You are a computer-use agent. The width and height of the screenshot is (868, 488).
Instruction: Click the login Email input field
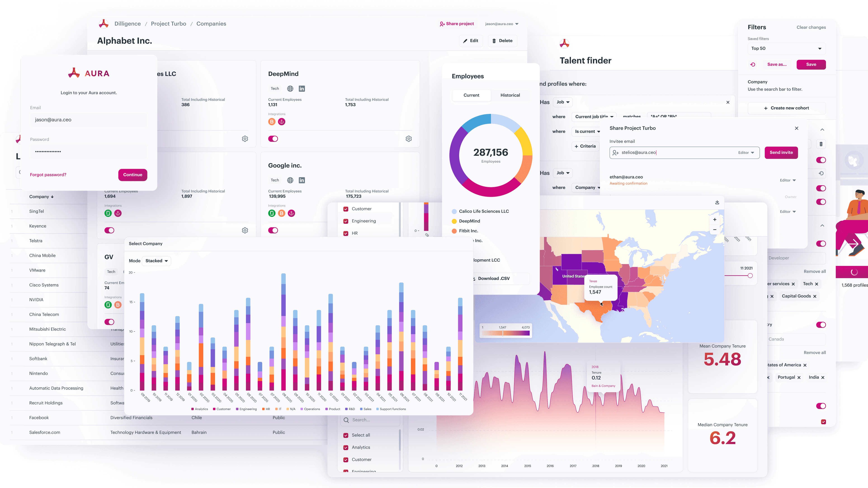click(89, 120)
